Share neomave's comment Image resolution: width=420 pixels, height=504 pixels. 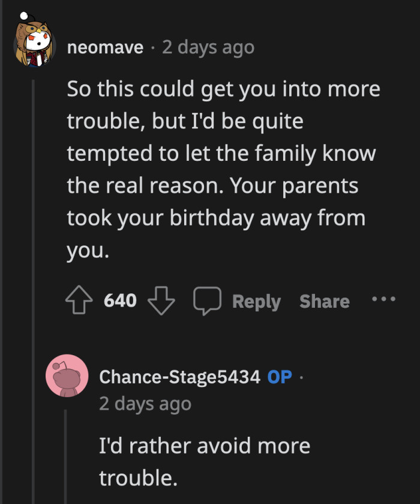324,301
